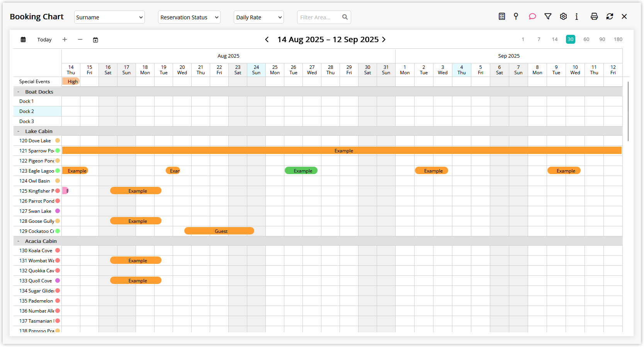Screen dimensions: 644x347
Task: Open the report list icon in the toolbar
Action: [x=502, y=16]
